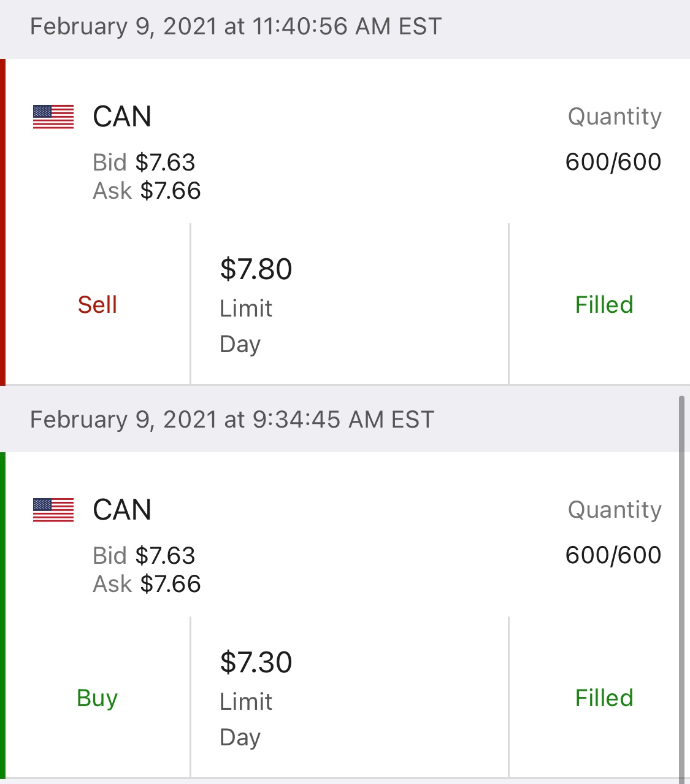Open the CAN ticker in the Buy order
690x784 pixels.
click(122, 510)
